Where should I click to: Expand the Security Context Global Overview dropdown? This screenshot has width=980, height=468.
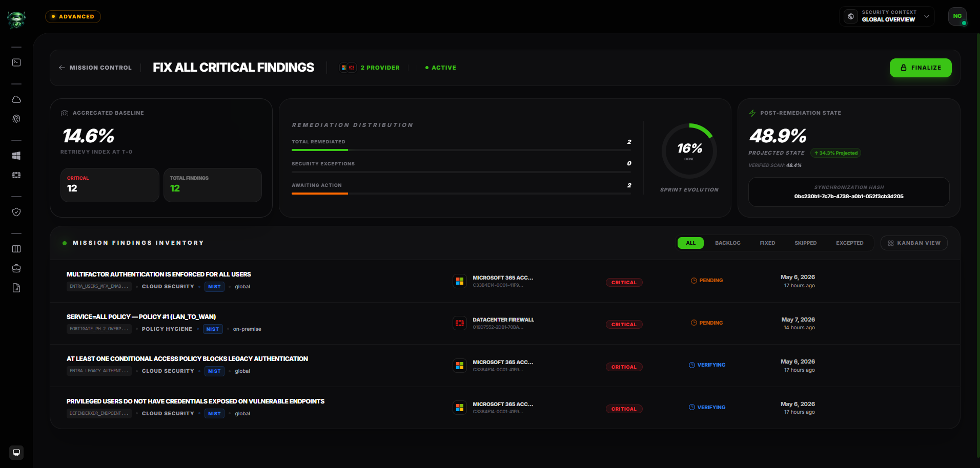point(887,16)
